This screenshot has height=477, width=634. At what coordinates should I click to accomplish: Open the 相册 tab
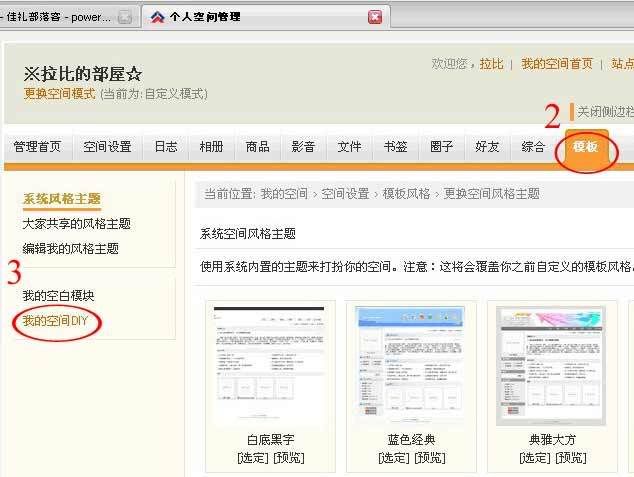pyautogui.click(x=211, y=147)
